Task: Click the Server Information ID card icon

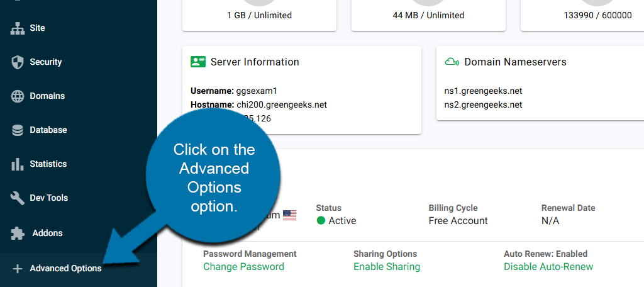Action: tap(198, 62)
